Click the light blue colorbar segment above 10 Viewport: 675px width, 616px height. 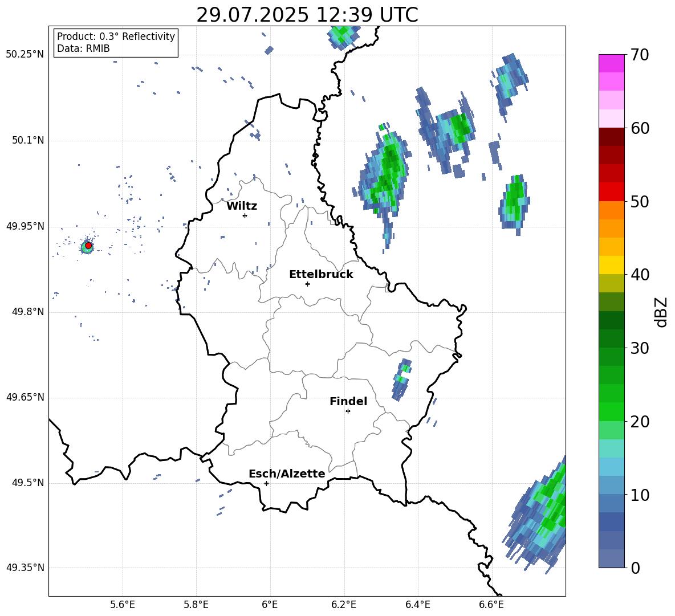click(611, 467)
